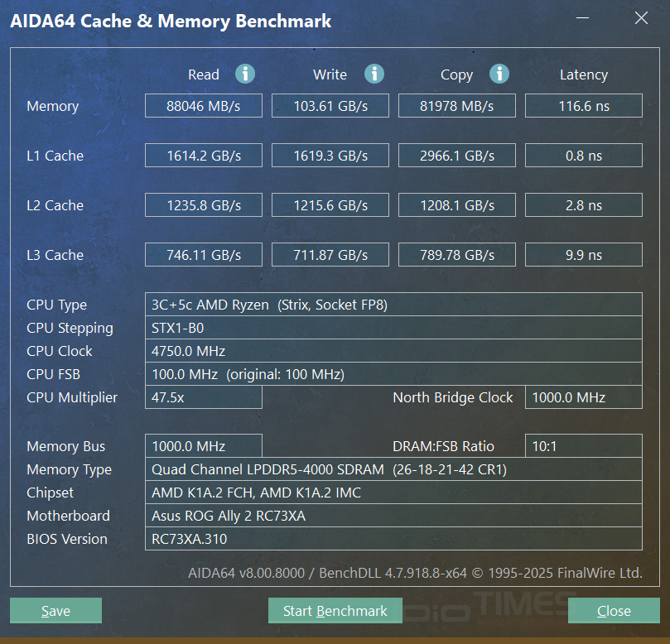This screenshot has height=644, width=670.
Task: Click the AIDA64 version copyright text
Action: pos(415,573)
